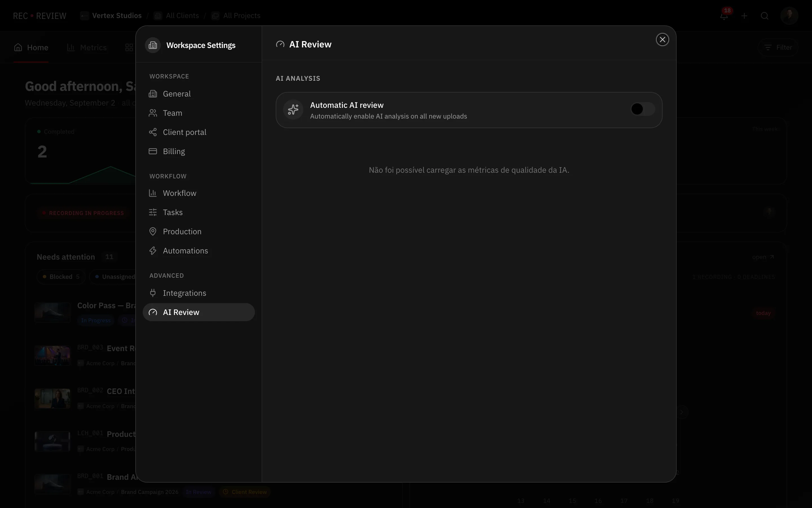This screenshot has width=812, height=508.
Task: Open Automations settings
Action: tap(199, 251)
